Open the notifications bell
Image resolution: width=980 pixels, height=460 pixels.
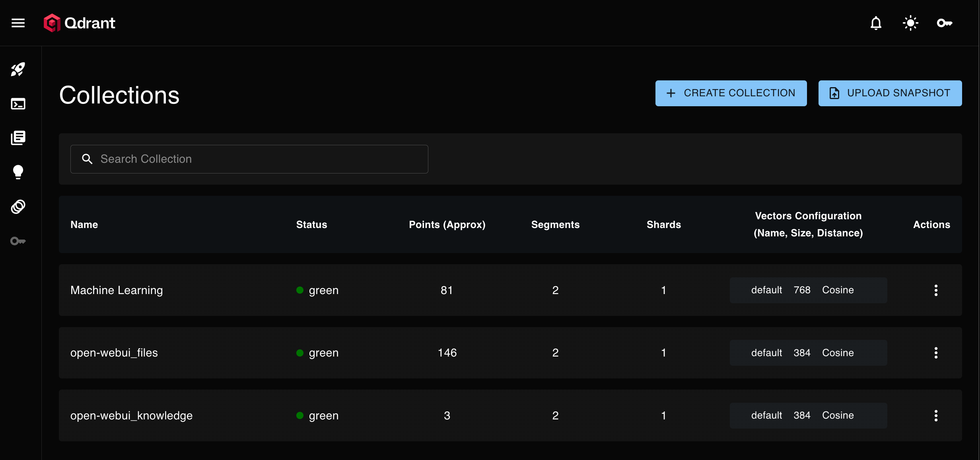point(876,23)
